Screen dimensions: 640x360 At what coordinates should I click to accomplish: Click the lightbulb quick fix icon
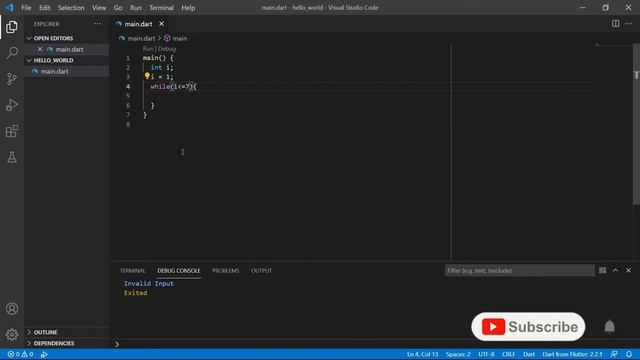(147, 76)
